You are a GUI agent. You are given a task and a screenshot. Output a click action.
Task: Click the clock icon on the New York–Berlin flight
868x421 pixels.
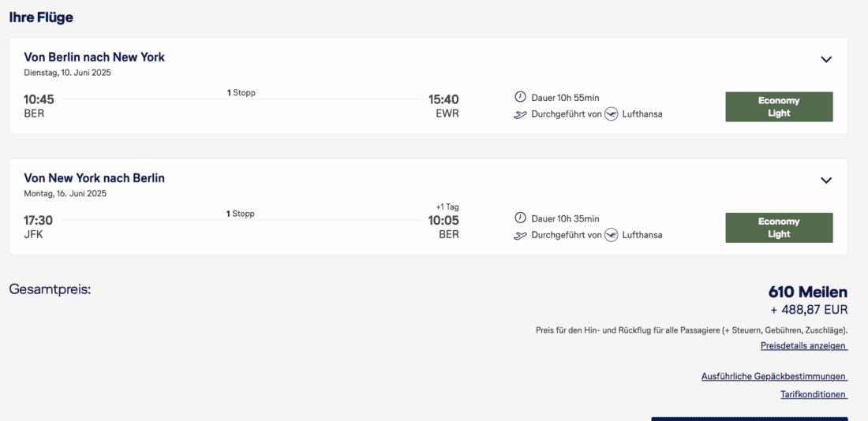click(x=520, y=218)
